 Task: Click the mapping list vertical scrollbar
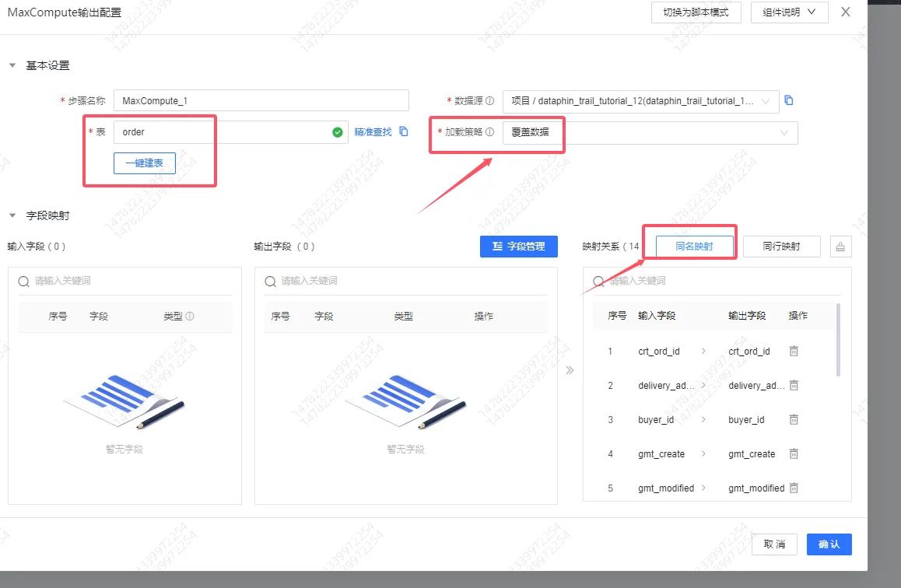[x=839, y=340]
